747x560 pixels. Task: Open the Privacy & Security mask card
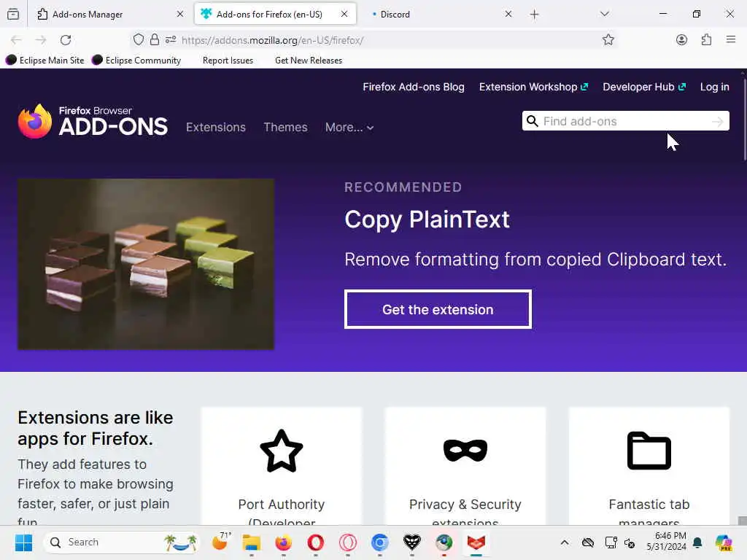click(x=465, y=467)
